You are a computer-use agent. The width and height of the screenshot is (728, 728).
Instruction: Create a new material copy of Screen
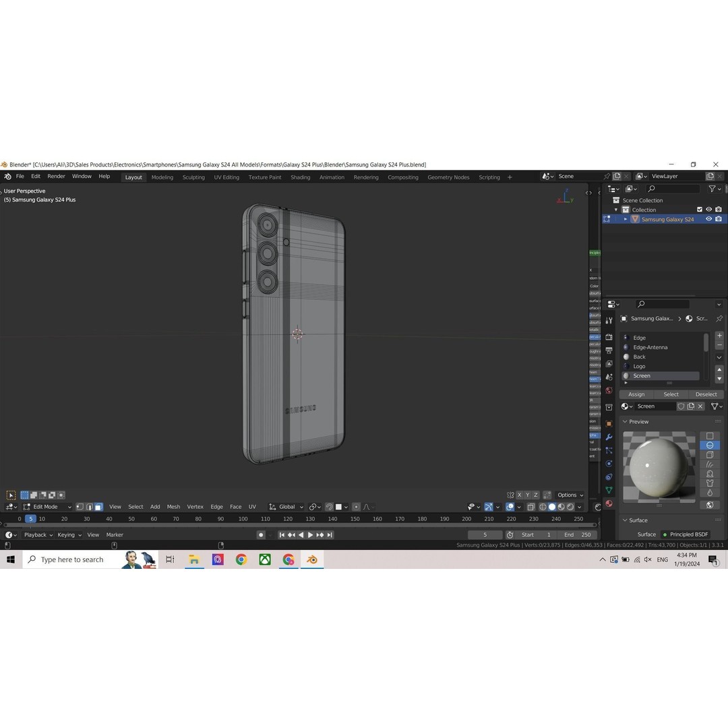[x=691, y=406]
